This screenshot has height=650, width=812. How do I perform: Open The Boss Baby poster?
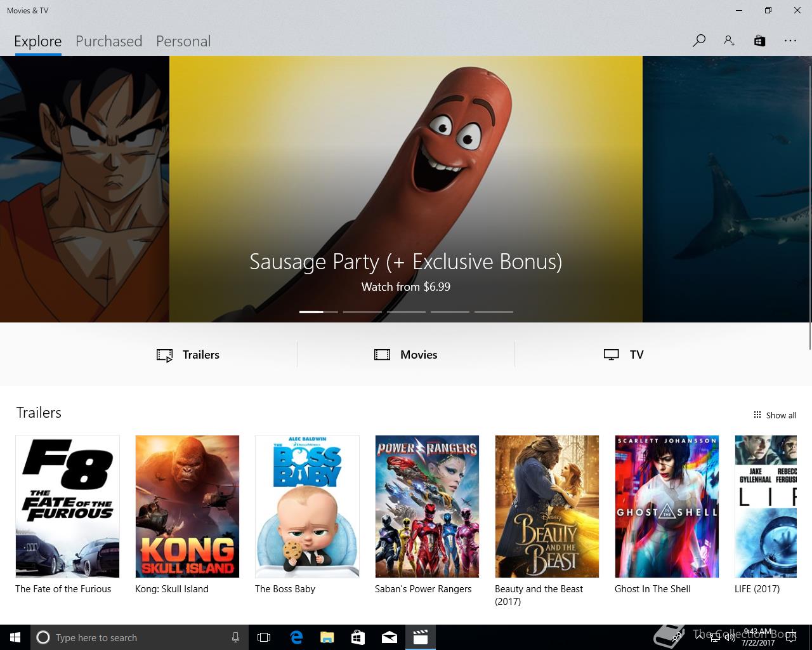point(307,507)
